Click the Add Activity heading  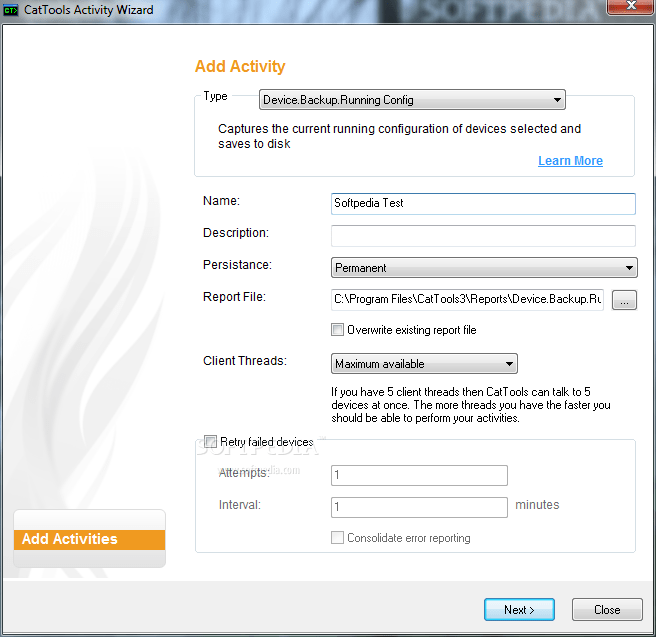240,67
